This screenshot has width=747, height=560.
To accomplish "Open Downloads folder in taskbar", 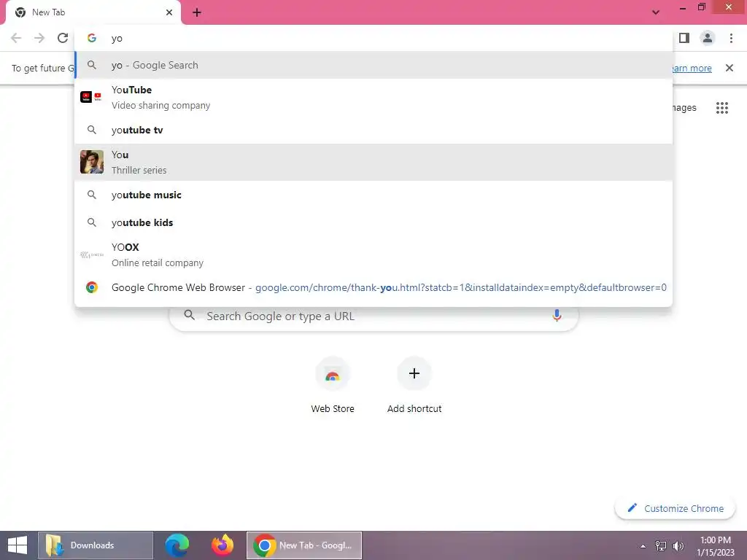I will click(x=96, y=545).
